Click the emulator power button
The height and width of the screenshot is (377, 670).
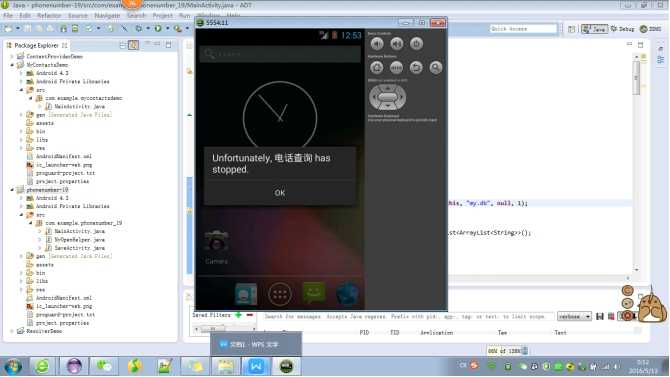point(417,44)
